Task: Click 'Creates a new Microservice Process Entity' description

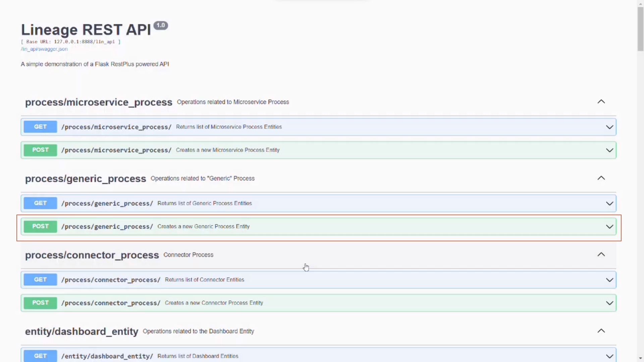Action: point(228,150)
